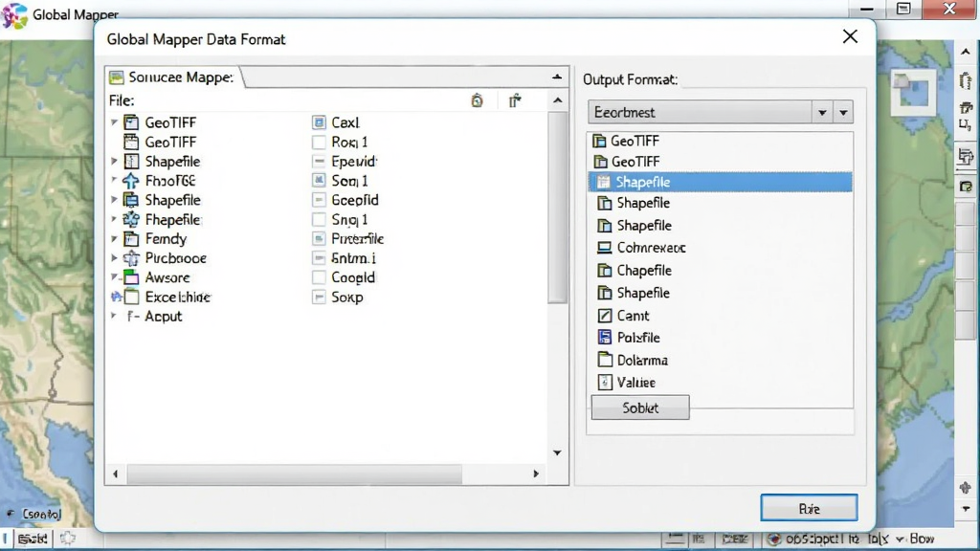Toggle the Gcepfid checkbox
This screenshot has width=980, height=551.
pos(319,200)
